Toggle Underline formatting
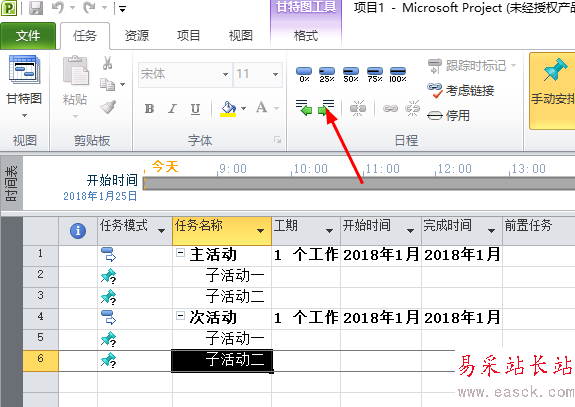The image size is (575, 407). point(195,109)
